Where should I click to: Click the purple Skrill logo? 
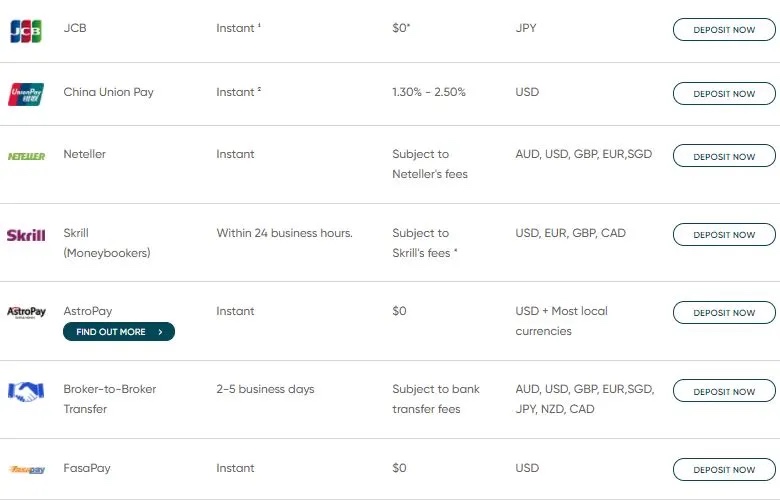pyautogui.click(x=26, y=235)
